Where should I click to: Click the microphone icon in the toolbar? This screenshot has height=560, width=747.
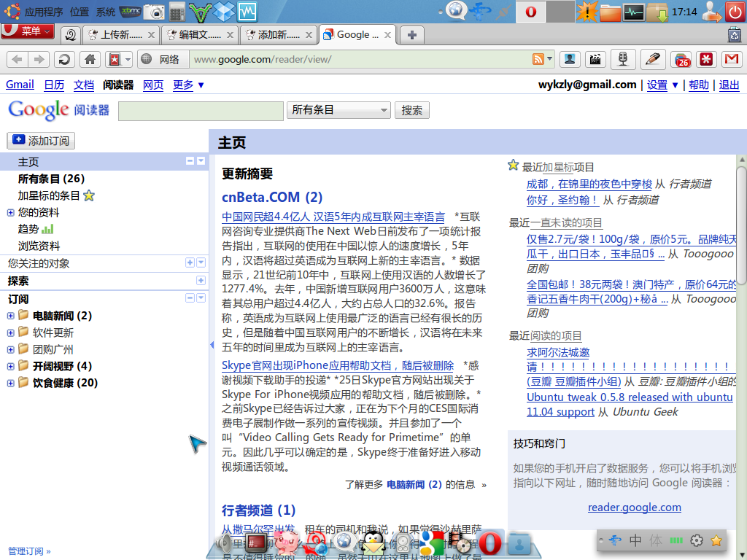pos(623,60)
